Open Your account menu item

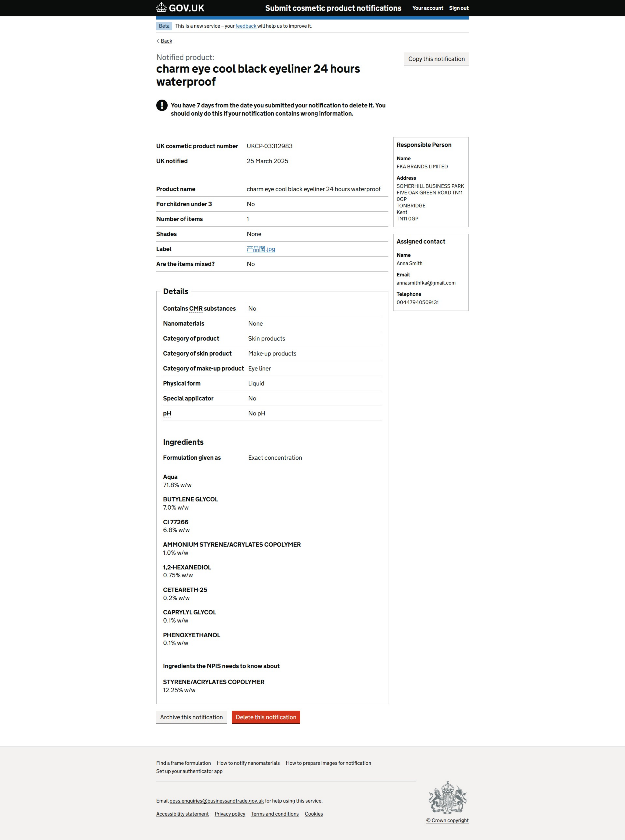pyautogui.click(x=428, y=8)
